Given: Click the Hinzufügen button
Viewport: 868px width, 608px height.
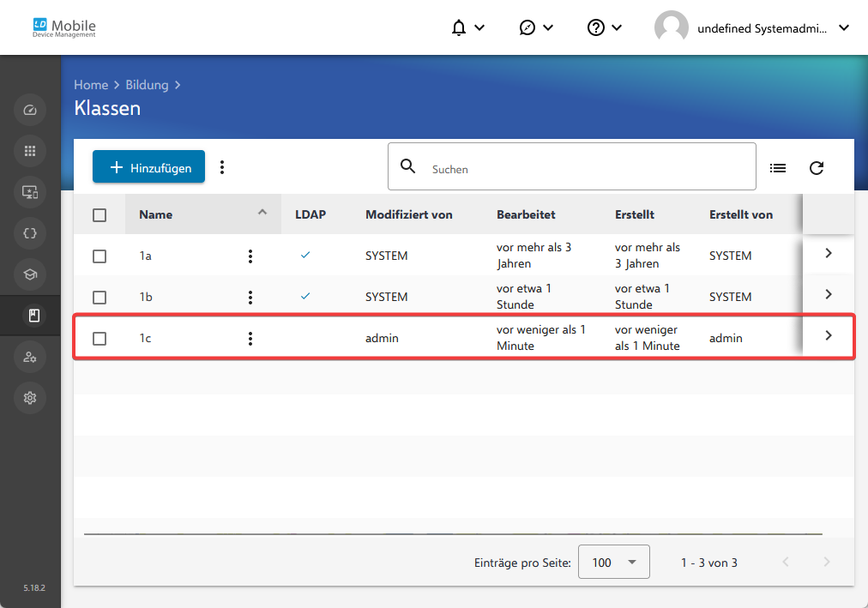Looking at the screenshot, I should (x=148, y=166).
